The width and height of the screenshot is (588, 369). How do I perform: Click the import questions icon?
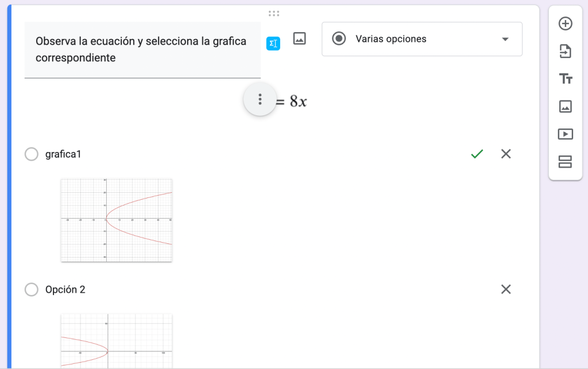pyautogui.click(x=565, y=51)
